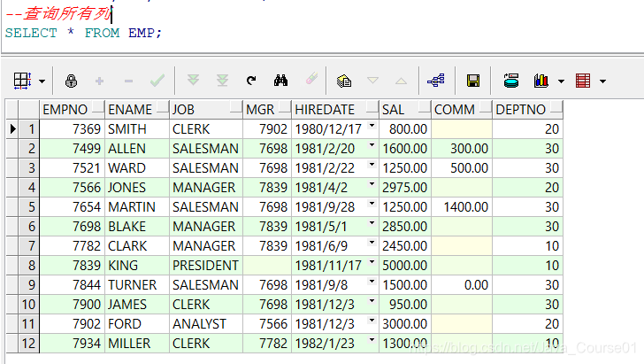The image size is (644, 364).
Task: Open date dropdown for 1982/1/23
Action: [372, 340]
